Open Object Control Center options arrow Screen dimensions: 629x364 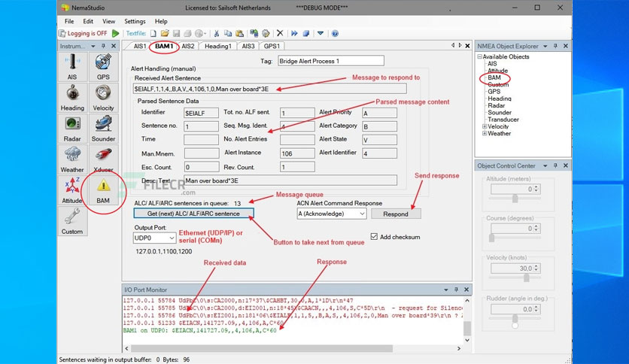pyautogui.click(x=545, y=165)
